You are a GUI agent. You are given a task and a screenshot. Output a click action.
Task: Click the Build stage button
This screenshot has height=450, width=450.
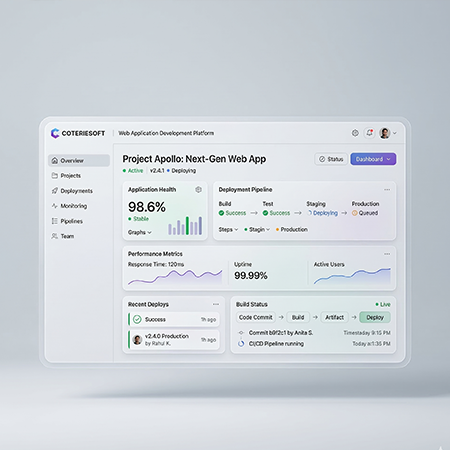point(298,317)
